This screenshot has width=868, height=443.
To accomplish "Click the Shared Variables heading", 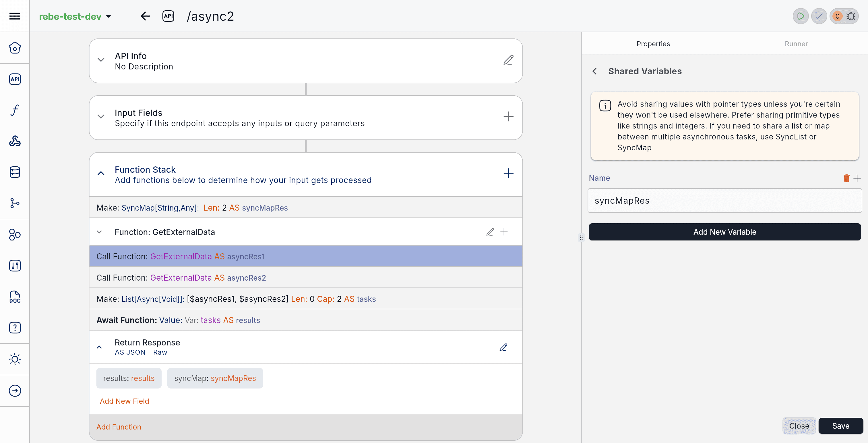I will [645, 71].
